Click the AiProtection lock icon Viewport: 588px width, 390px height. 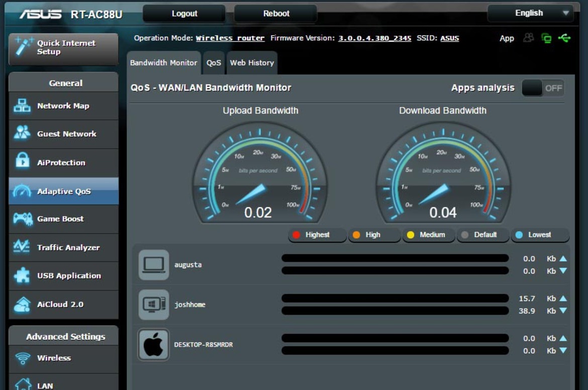(x=23, y=161)
